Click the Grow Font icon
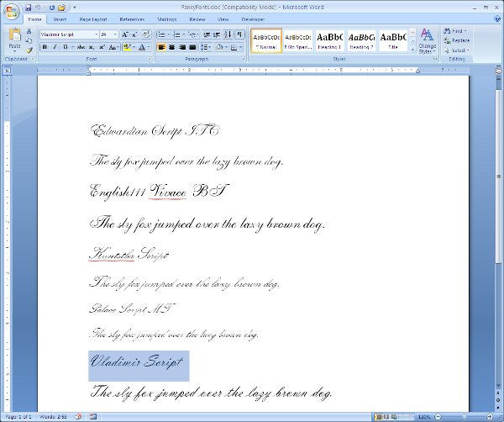 tap(125, 34)
